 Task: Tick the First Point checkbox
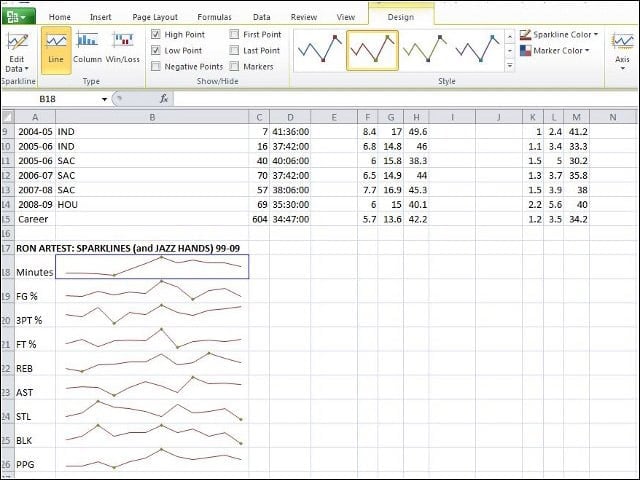234,34
